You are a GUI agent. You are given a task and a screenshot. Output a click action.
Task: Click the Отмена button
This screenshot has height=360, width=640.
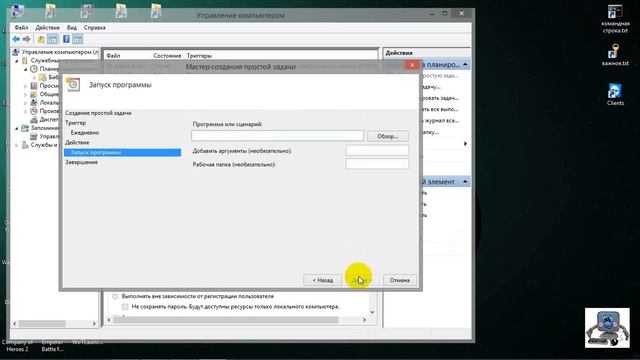coord(400,280)
